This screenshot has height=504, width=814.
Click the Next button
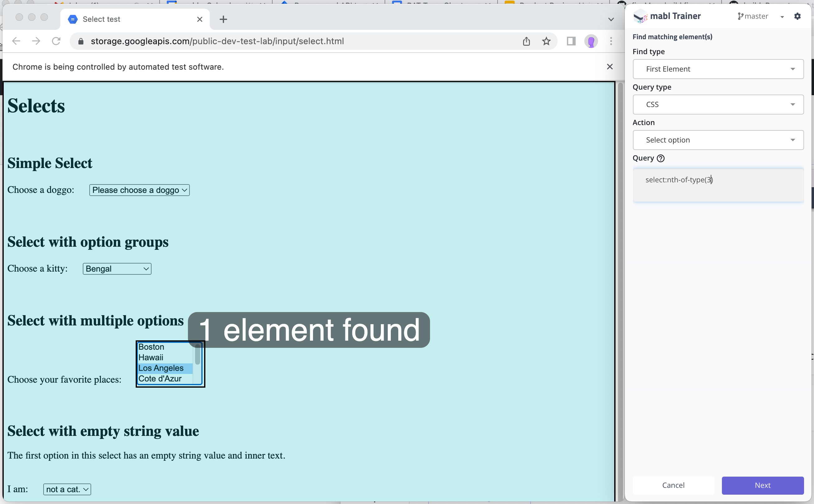(762, 485)
